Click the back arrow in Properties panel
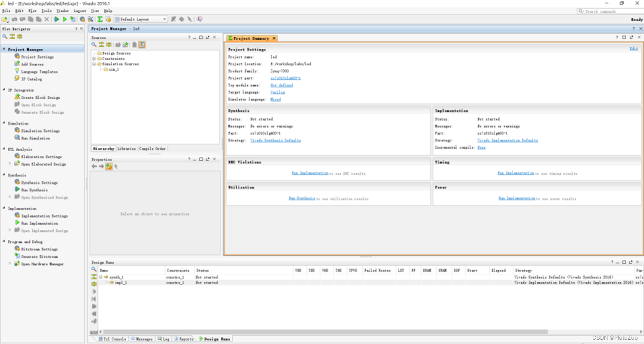 (x=94, y=166)
